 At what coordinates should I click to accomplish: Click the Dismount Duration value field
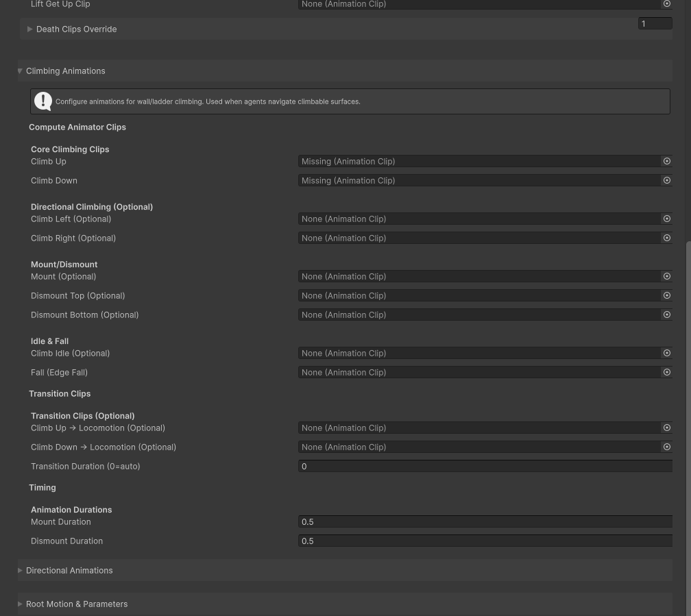coord(484,541)
